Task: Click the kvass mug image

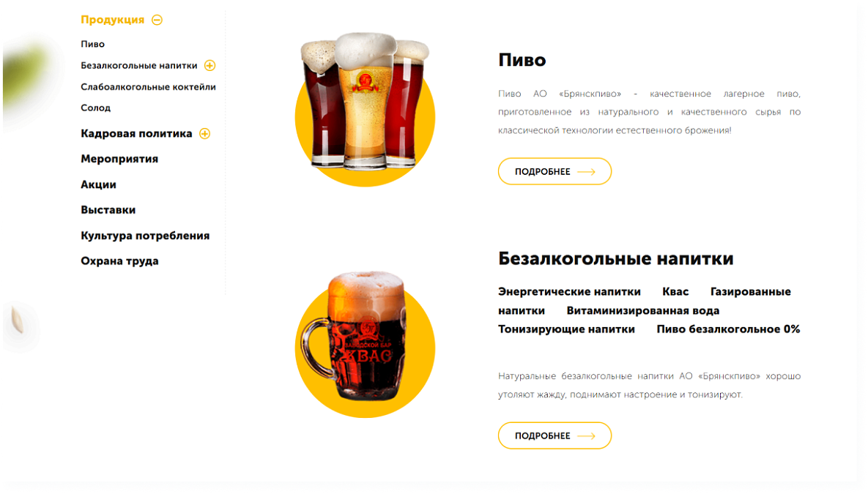Action: [365, 343]
